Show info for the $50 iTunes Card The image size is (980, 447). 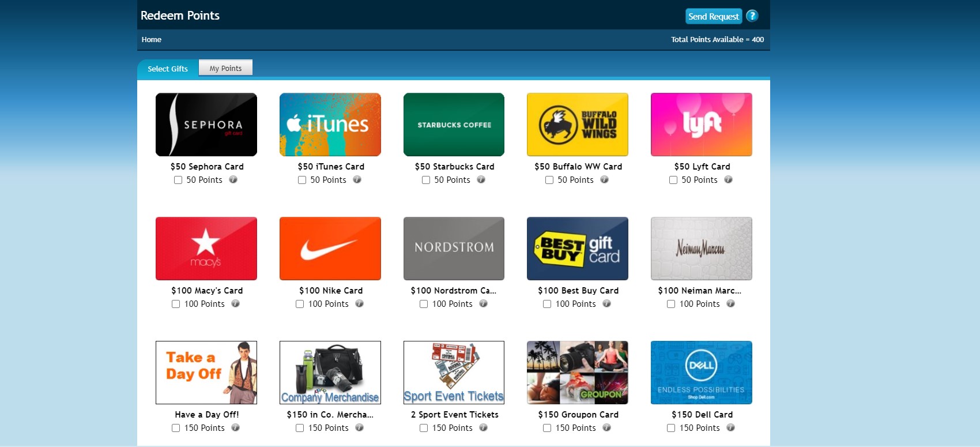pyautogui.click(x=357, y=179)
